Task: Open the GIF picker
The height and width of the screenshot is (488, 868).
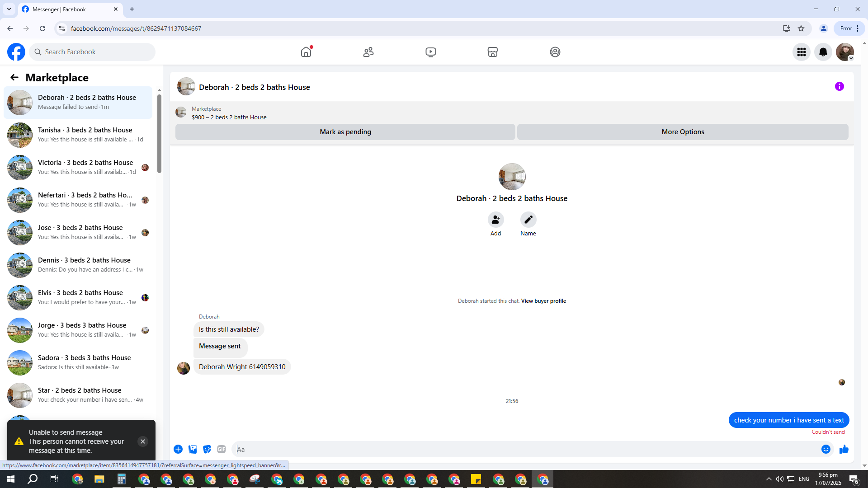Action: point(222,449)
